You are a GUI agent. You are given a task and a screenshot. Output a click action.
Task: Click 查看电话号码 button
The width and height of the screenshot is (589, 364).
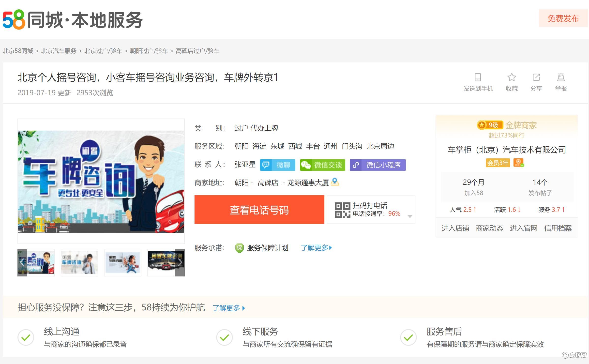(x=259, y=210)
